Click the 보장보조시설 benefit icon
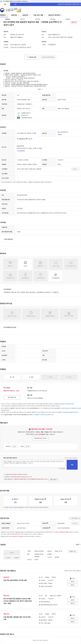Viewport: 81px width, 644px height. click(40, 276)
